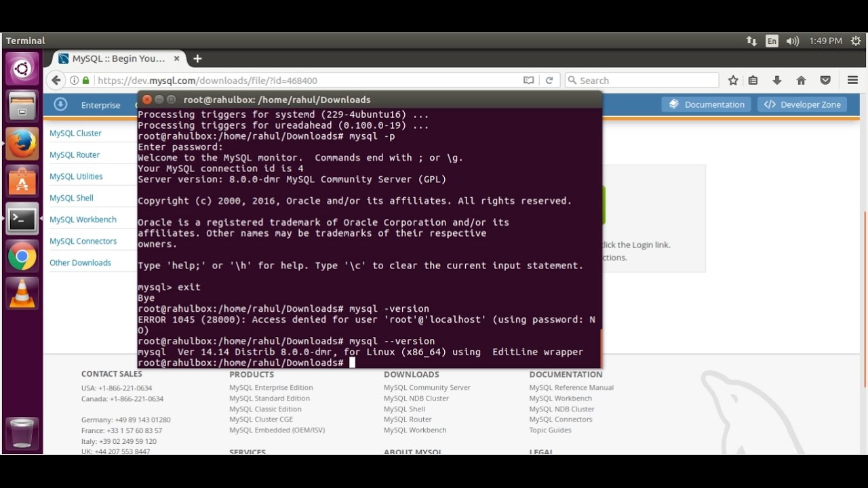Open Downloads MySQL NDB Cluster footer link
Screen dimensions: 868x488
click(x=416, y=399)
